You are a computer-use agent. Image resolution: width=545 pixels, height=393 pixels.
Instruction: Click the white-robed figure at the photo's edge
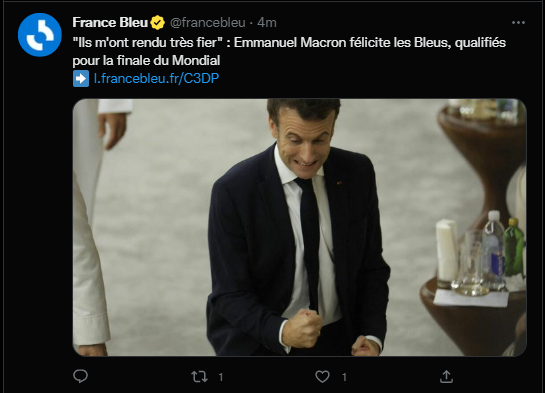(x=93, y=227)
